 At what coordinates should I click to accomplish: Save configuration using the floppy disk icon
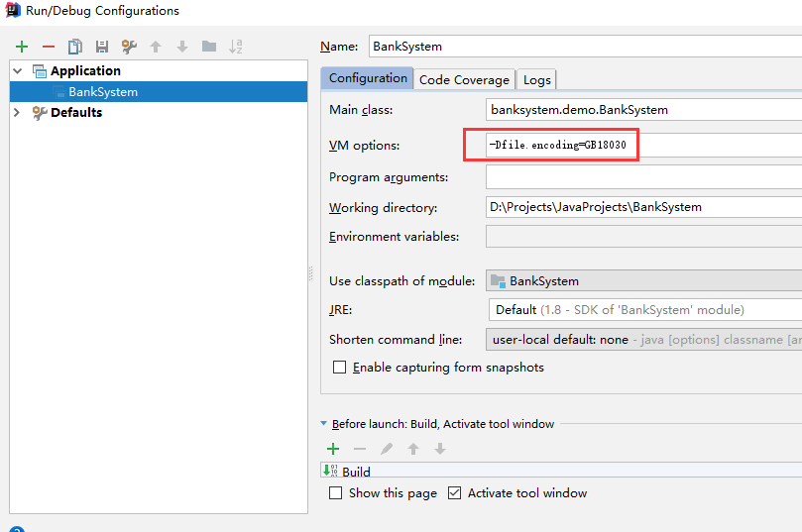[102, 47]
